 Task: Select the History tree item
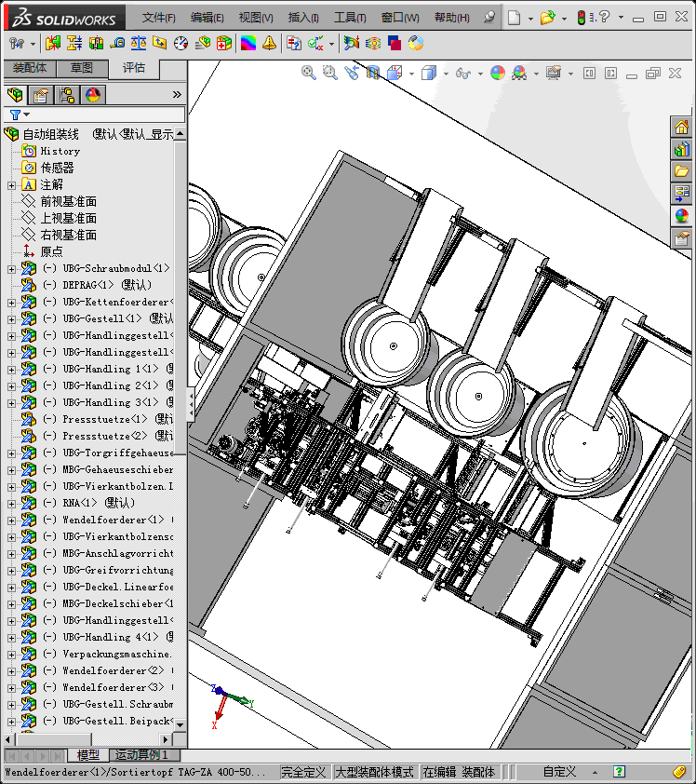point(60,151)
